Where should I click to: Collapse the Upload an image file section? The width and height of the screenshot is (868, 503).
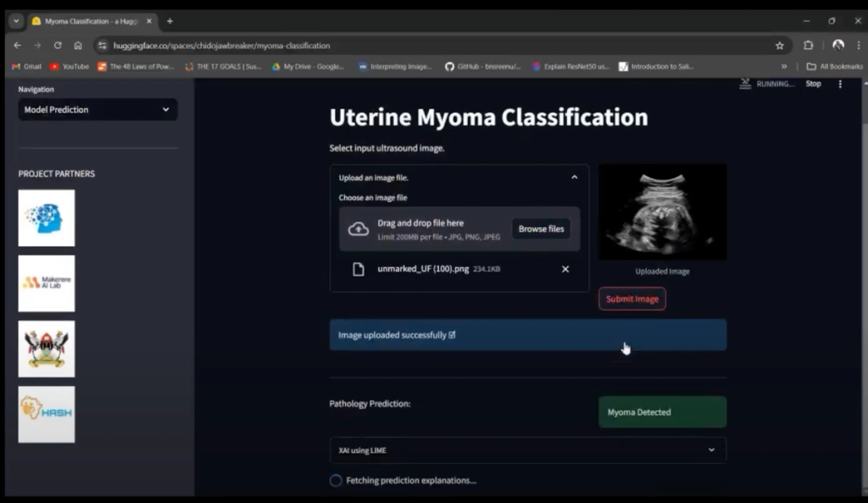pyautogui.click(x=574, y=177)
